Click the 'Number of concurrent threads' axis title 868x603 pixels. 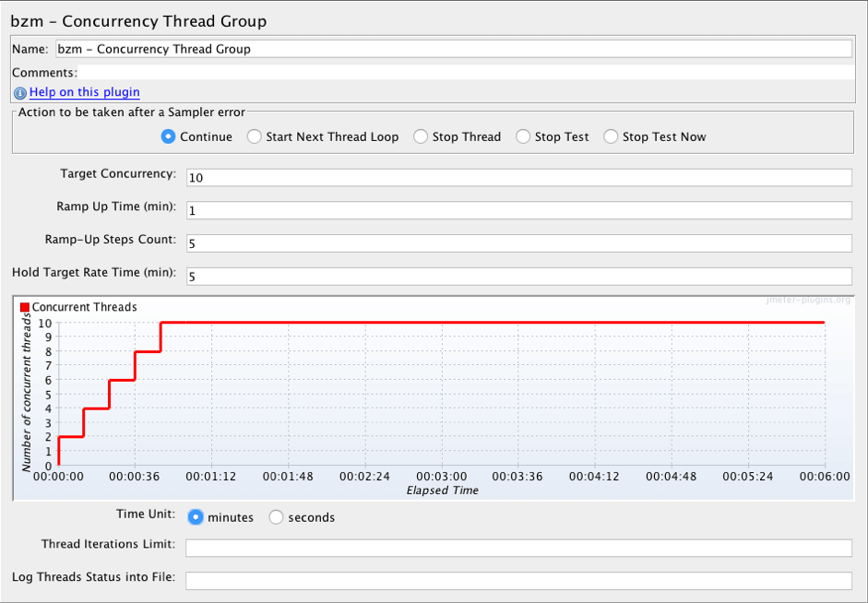[x=26, y=392]
